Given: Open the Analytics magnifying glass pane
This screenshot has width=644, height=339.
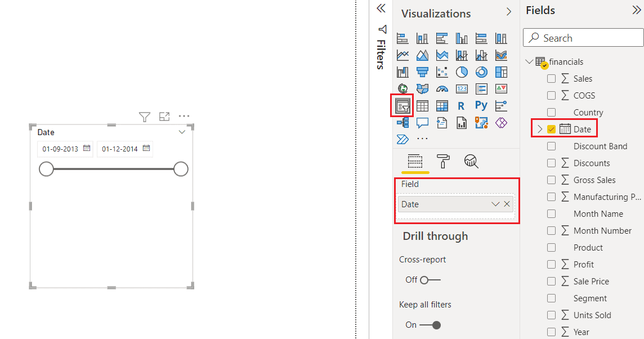Looking at the screenshot, I should 471,162.
